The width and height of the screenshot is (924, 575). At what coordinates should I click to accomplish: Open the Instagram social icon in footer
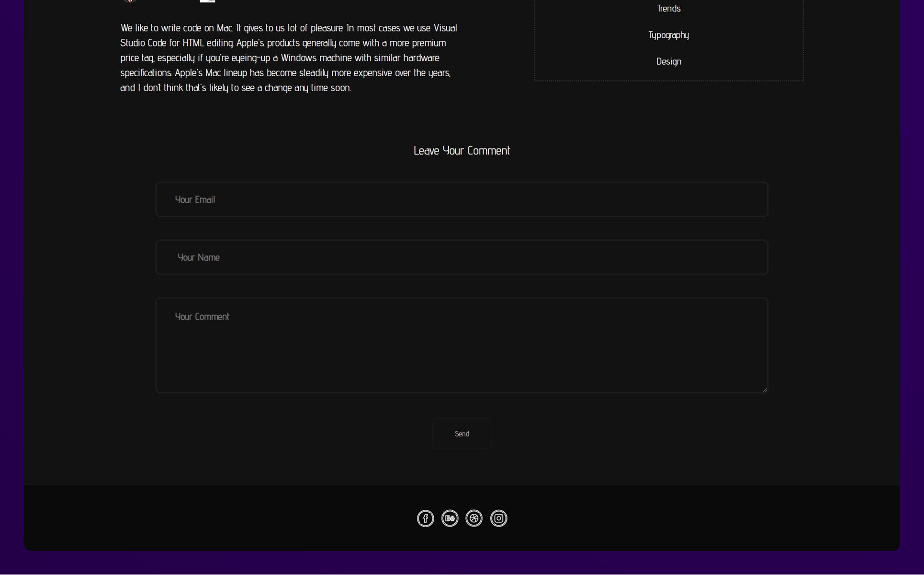[498, 518]
